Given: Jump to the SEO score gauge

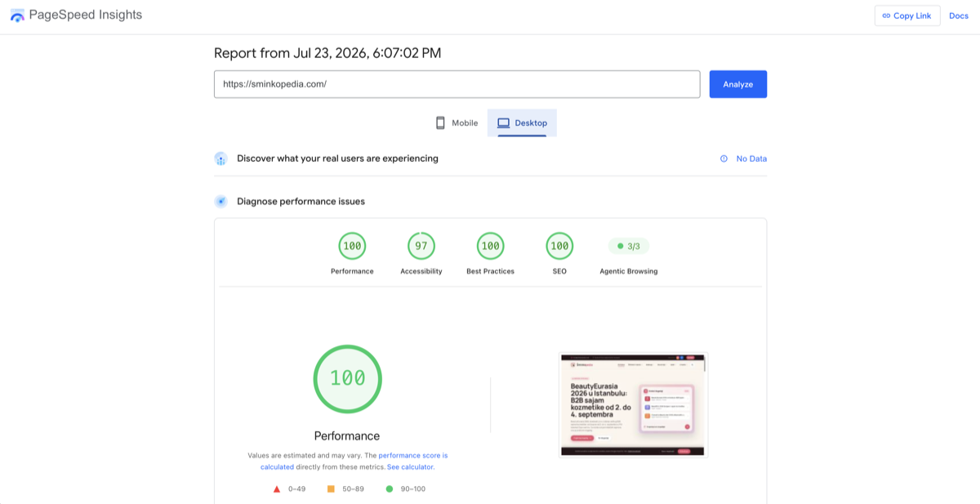Looking at the screenshot, I should (x=559, y=246).
